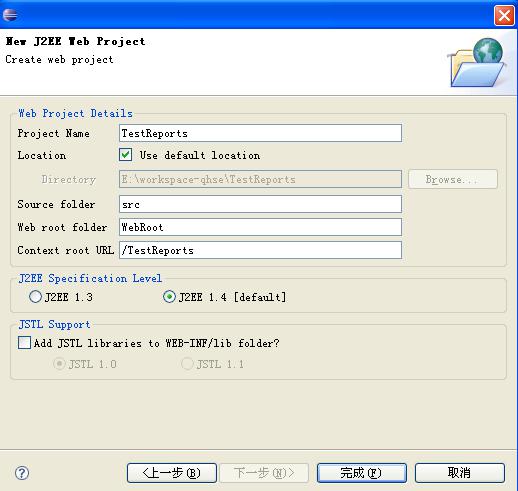Viewport: 518px width, 491px height.
Task: Edit the Context root URL field
Action: point(260,250)
